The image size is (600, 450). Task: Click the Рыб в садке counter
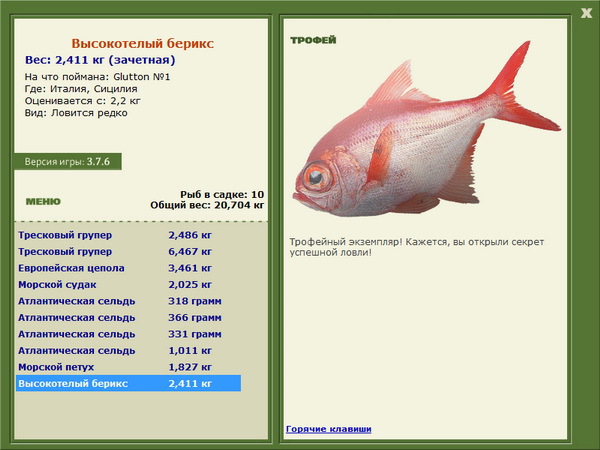(x=222, y=194)
